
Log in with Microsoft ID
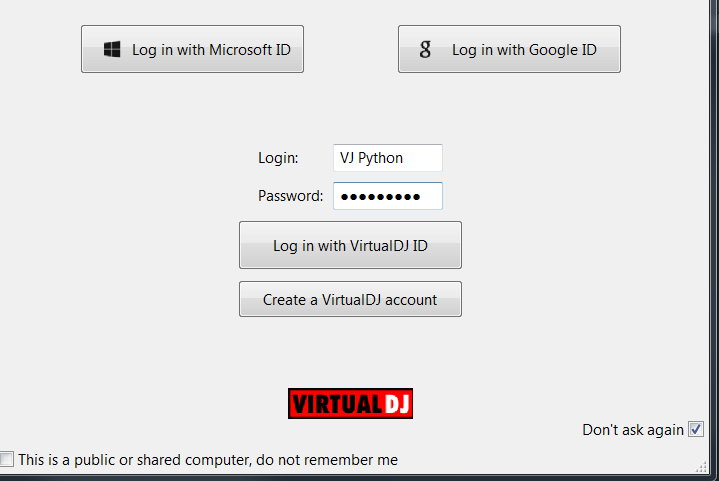click(x=192, y=49)
